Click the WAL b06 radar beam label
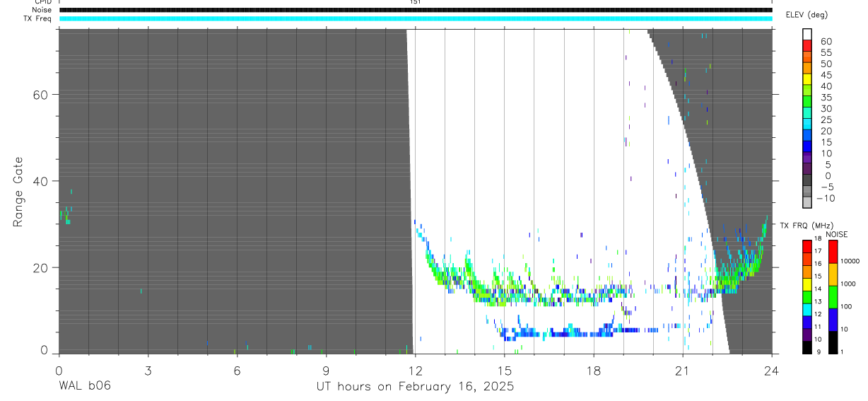This screenshot has height=401, width=868. coord(84,386)
